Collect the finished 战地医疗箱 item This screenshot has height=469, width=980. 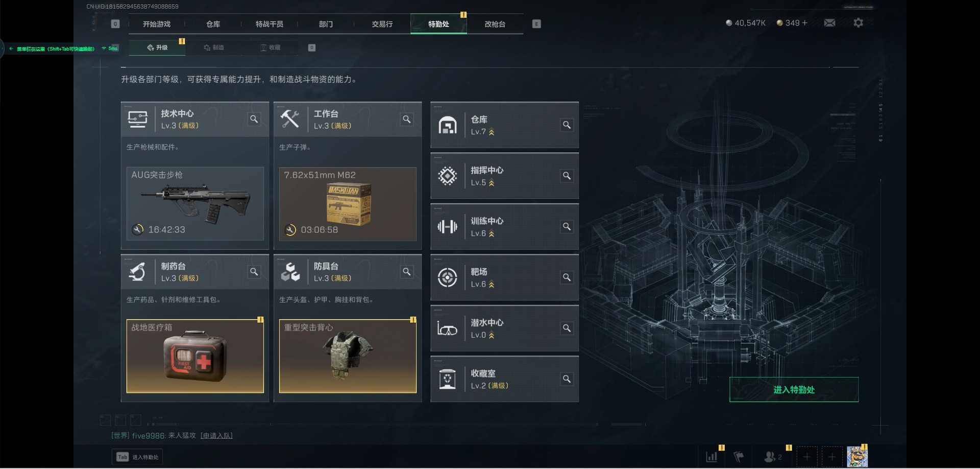(x=195, y=356)
